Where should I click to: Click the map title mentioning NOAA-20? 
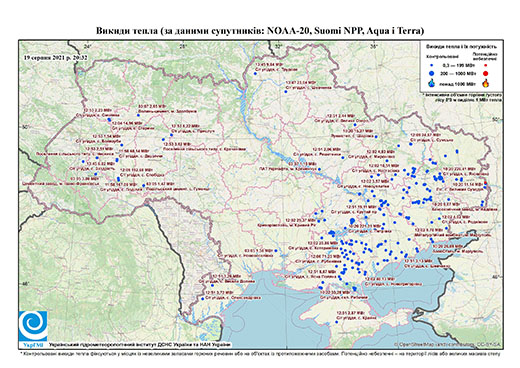[260, 31]
